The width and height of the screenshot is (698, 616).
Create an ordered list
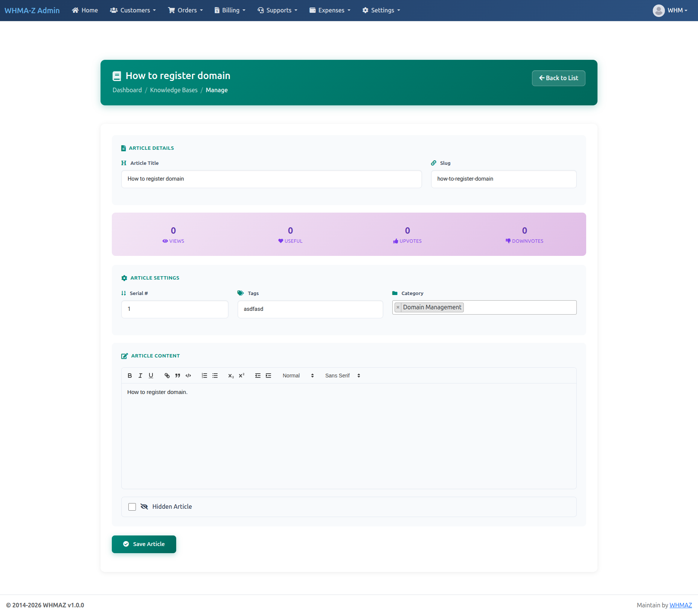pos(204,375)
